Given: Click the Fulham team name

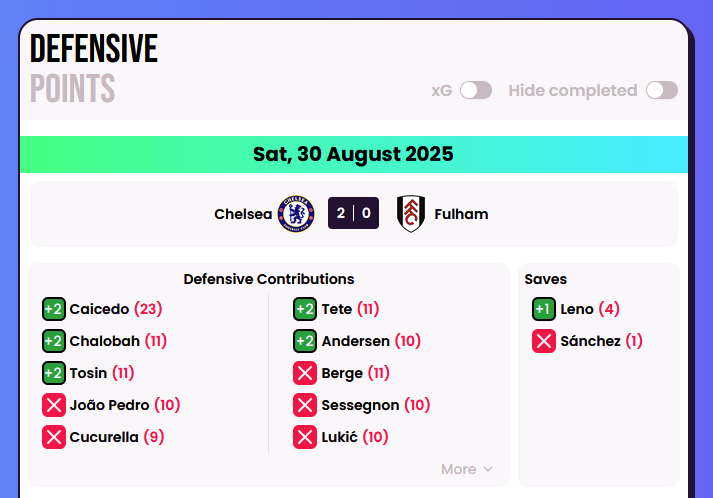Looking at the screenshot, I should pyautogui.click(x=461, y=214).
